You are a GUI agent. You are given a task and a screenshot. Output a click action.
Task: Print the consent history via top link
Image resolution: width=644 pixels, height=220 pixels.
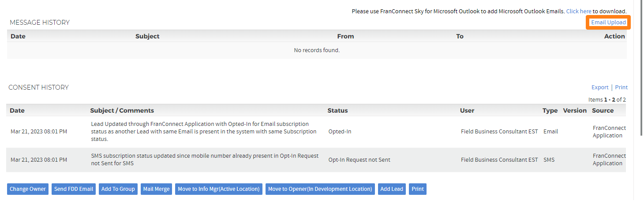click(621, 87)
